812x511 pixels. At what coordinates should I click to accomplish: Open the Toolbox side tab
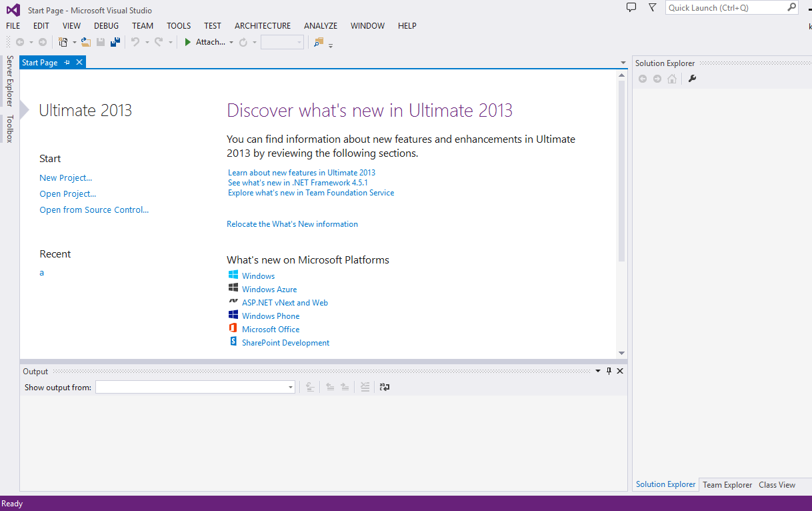click(9, 129)
